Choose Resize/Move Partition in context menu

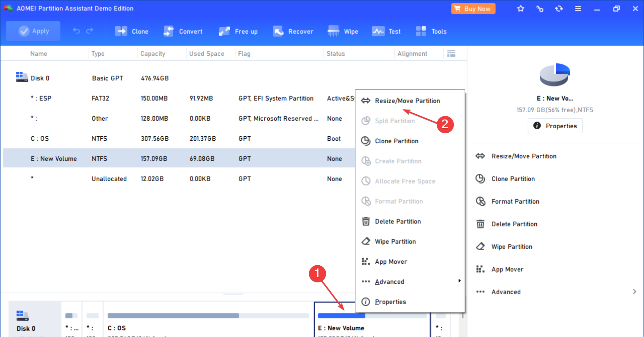click(410, 101)
